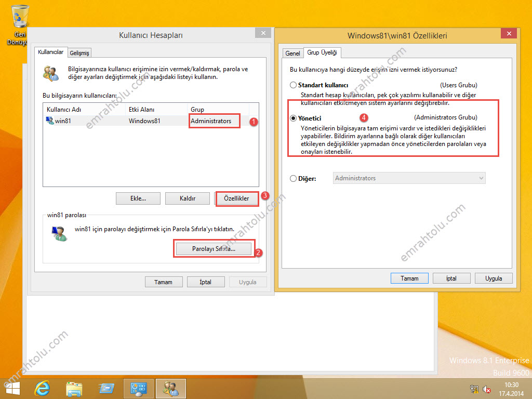Launch Internet Explorer from the taskbar
Image resolution: width=532 pixels, height=399 pixels.
[43, 389]
